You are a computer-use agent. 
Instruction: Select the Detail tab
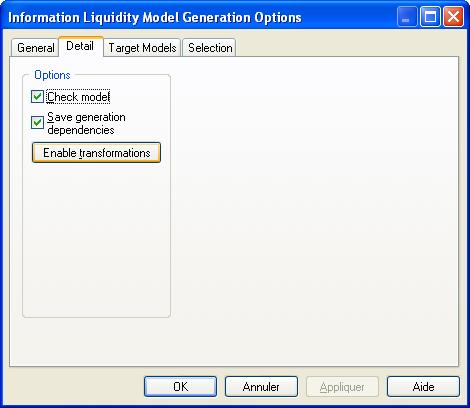click(80, 46)
